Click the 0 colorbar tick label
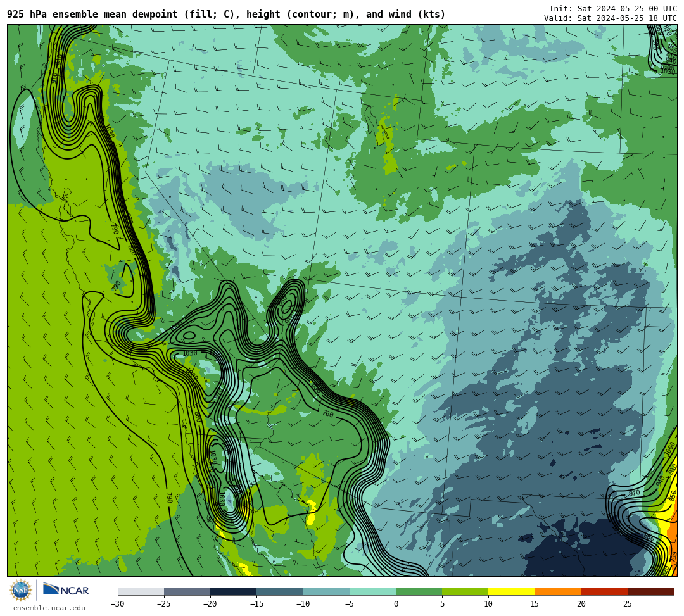The height and width of the screenshot is (616, 684). pyautogui.click(x=396, y=604)
